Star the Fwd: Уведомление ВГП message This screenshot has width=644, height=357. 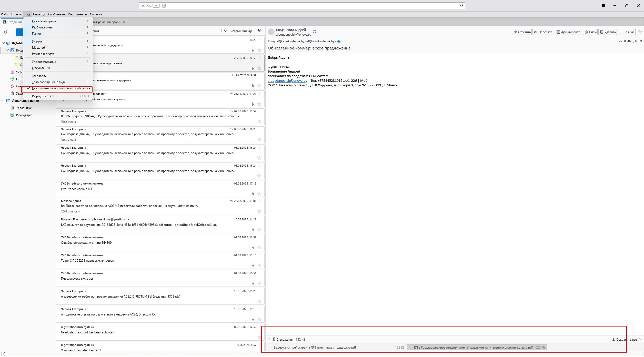[259, 194]
